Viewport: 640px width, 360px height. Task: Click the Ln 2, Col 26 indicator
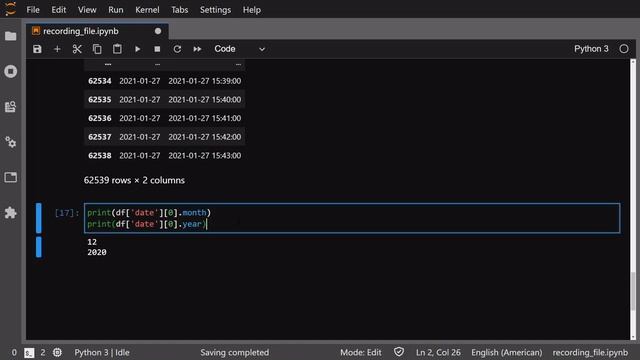pos(438,353)
